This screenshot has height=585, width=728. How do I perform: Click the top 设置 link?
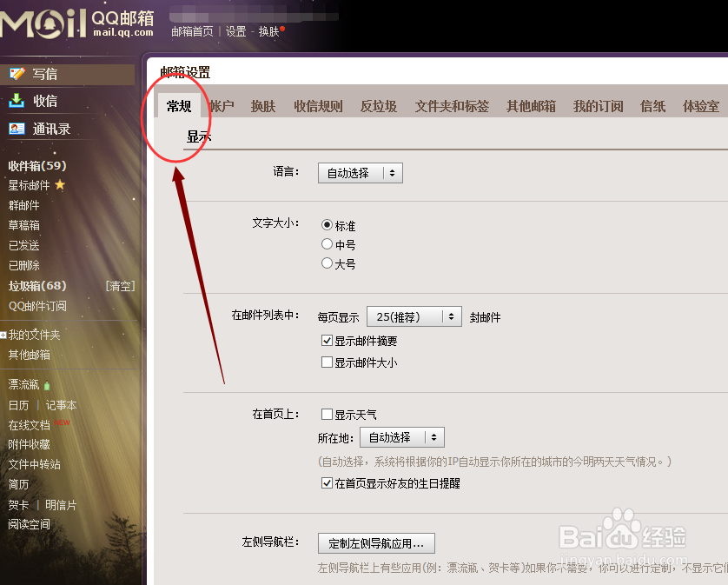point(235,31)
